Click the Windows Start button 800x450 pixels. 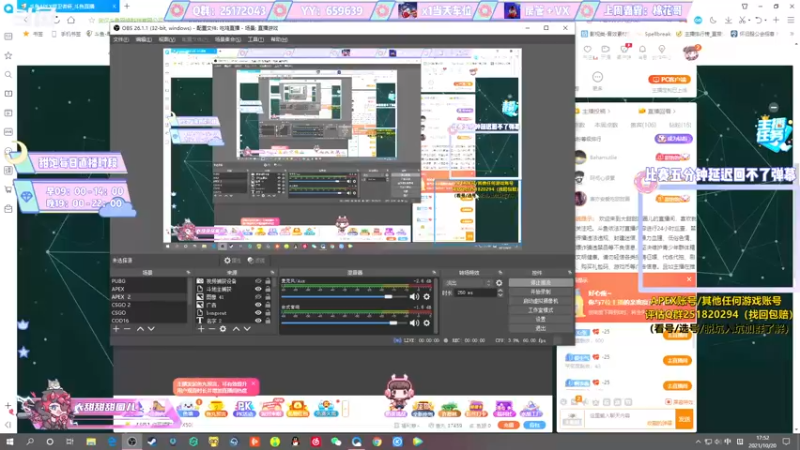point(10,442)
